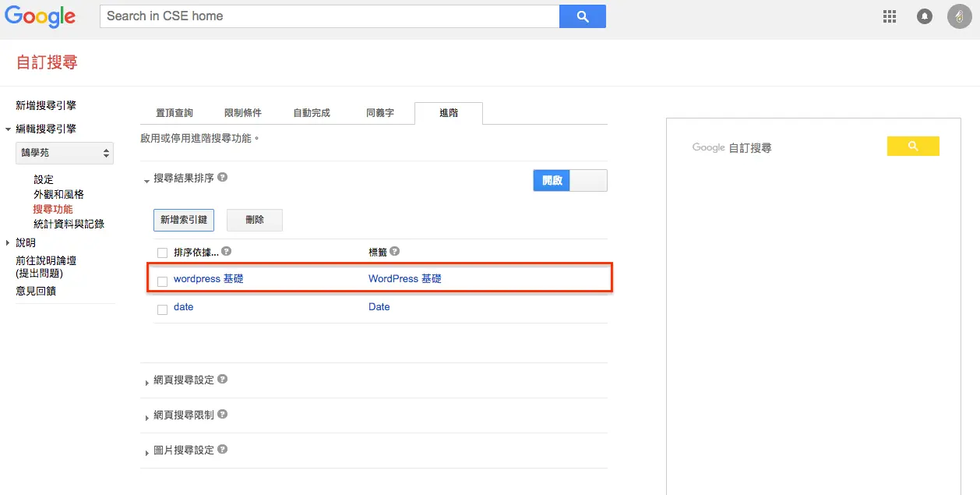This screenshot has height=495, width=980.
Task: Open 統計資料與記錄 in the sidebar
Action: tap(69, 224)
